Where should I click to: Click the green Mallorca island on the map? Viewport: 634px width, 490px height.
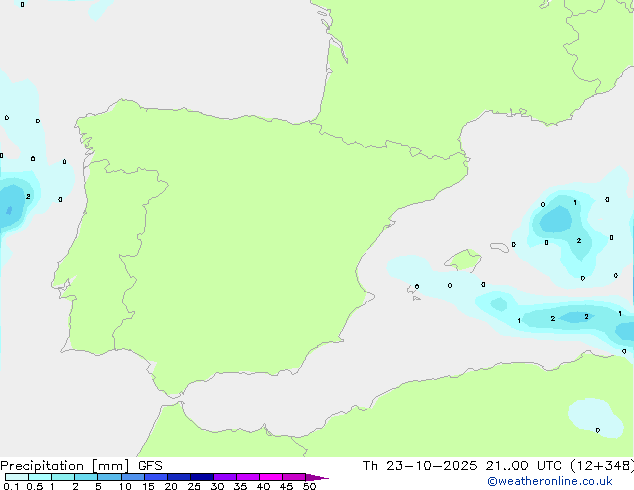464,260
